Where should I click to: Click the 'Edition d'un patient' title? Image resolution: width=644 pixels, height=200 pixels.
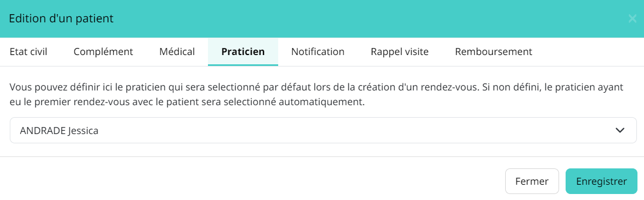pos(61,19)
